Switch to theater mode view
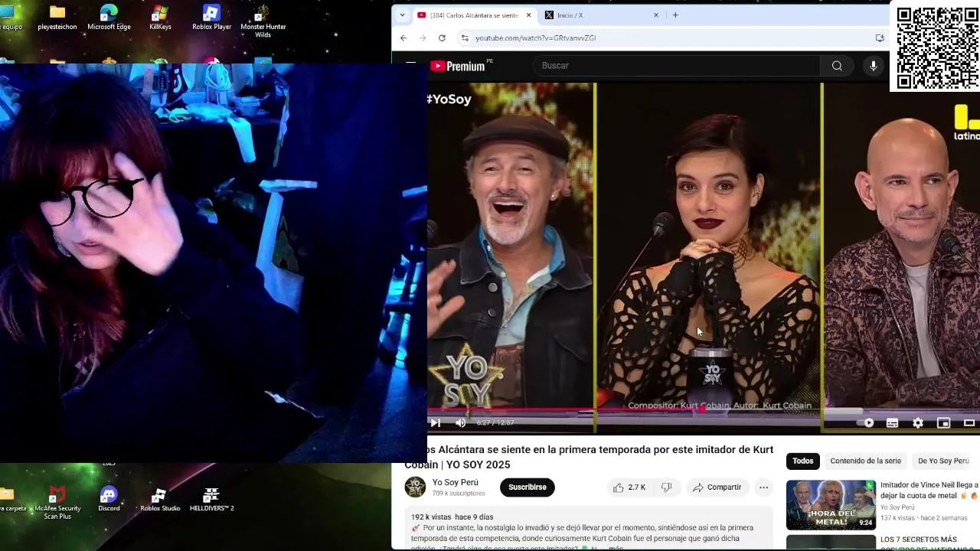The image size is (980, 551). [969, 422]
